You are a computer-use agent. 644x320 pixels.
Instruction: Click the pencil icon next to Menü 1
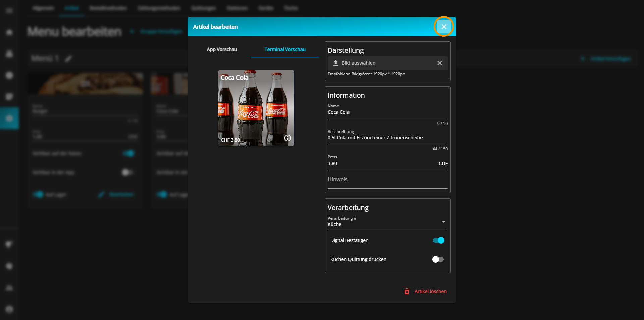[x=68, y=59]
